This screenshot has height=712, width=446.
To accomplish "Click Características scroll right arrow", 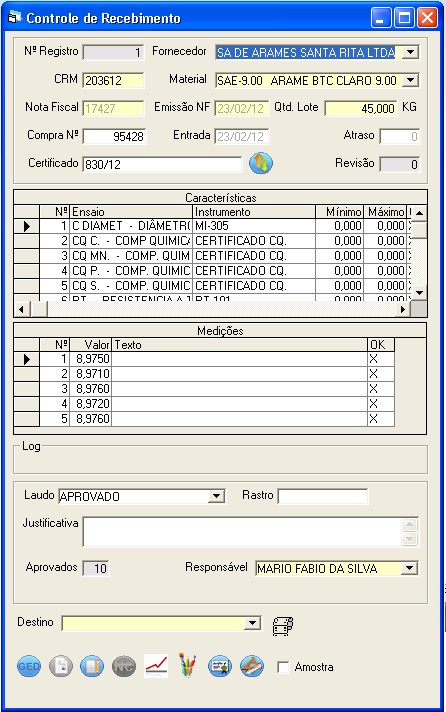I will tap(402, 309).
